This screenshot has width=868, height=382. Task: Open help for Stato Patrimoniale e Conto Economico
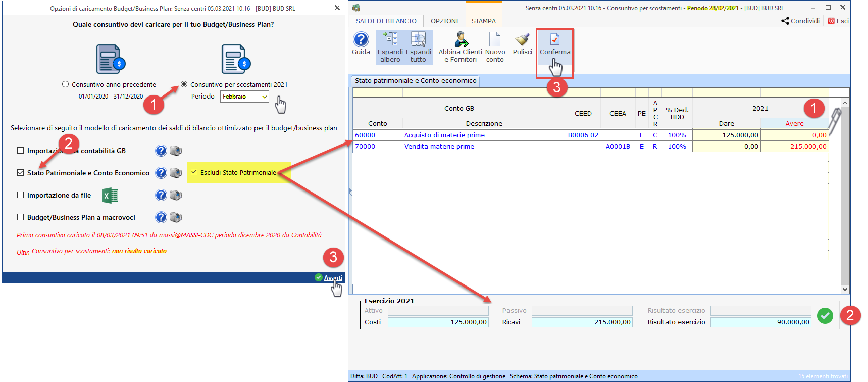[161, 173]
